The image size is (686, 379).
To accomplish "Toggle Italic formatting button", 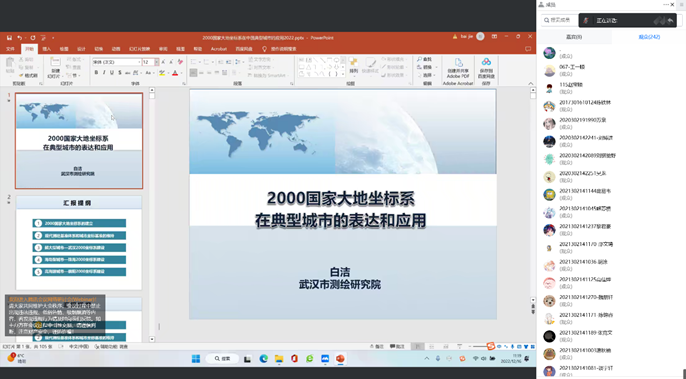I will [104, 73].
